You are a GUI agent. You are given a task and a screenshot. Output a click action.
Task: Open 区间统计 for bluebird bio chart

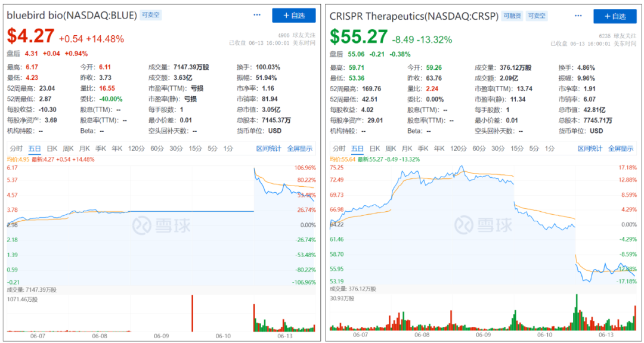pyautogui.click(x=268, y=149)
